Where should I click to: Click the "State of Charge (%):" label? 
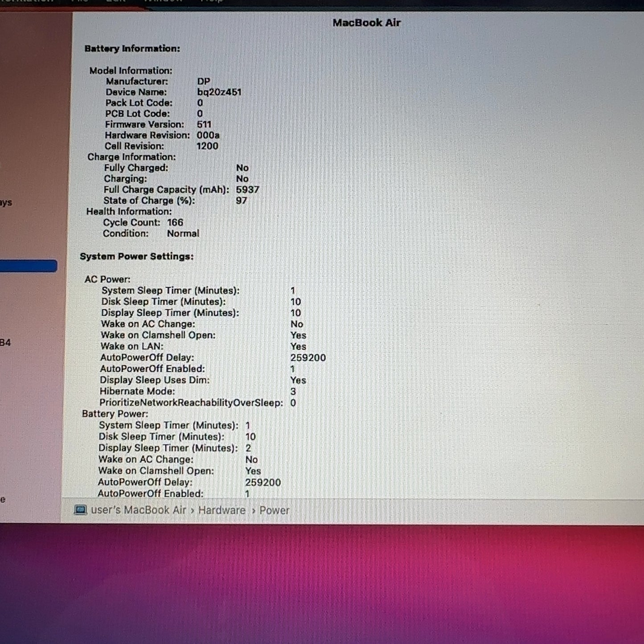tap(149, 201)
